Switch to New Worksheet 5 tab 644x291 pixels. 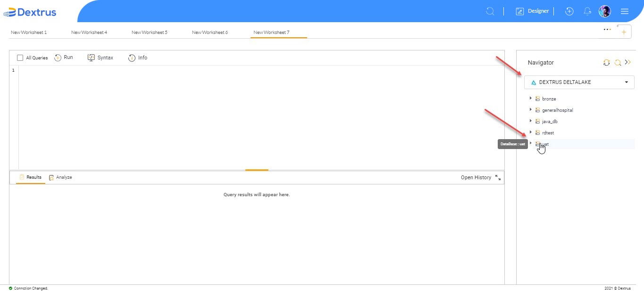150,33
